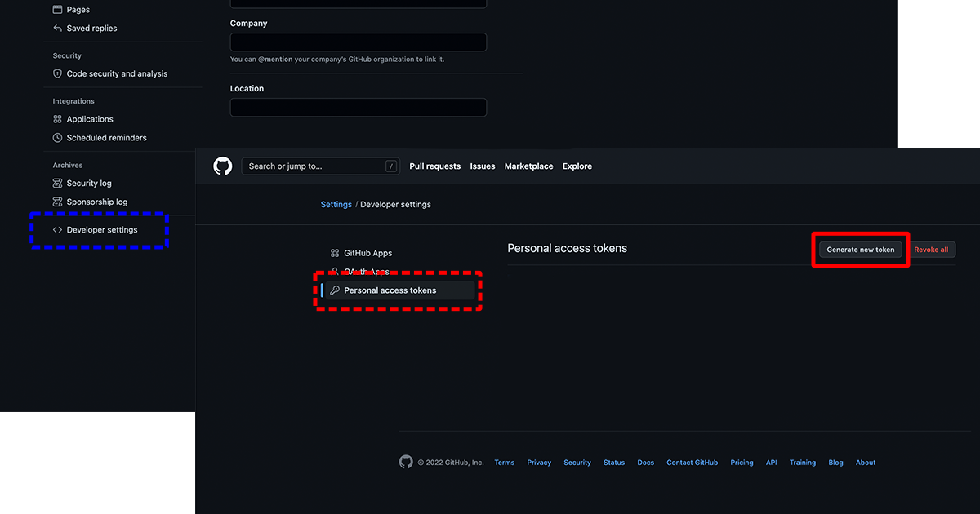Image resolution: width=980 pixels, height=514 pixels.
Task: Open Explore in the top navigation
Action: 577,166
